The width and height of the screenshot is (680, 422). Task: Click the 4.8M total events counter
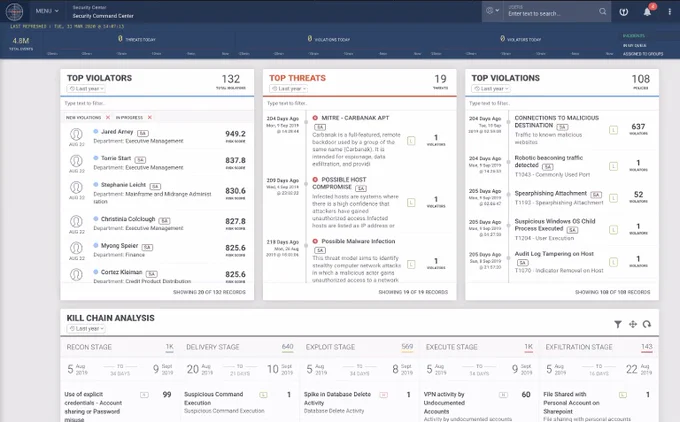tap(21, 43)
